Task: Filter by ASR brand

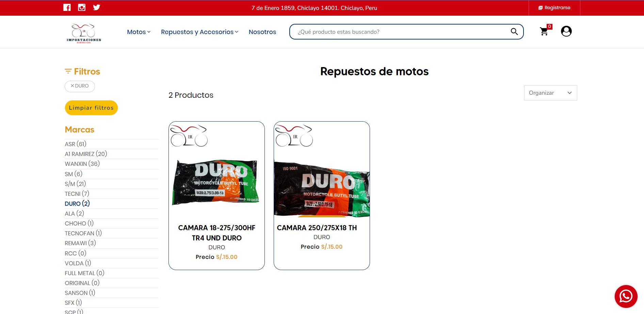Action: click(x=76, y=144)
